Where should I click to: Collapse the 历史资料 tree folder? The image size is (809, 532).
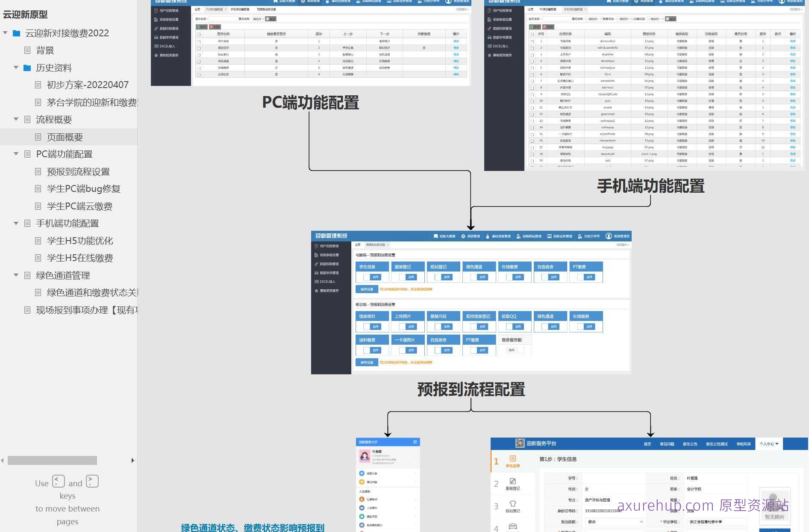(x=16, y=68)
